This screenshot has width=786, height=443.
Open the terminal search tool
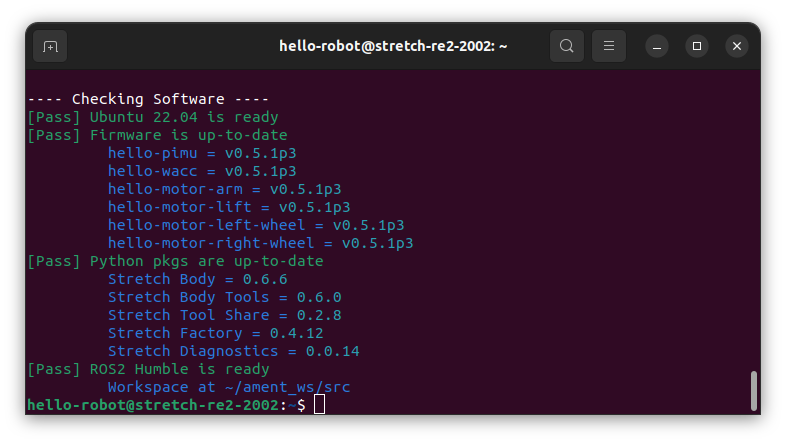(x=566, y=46)
